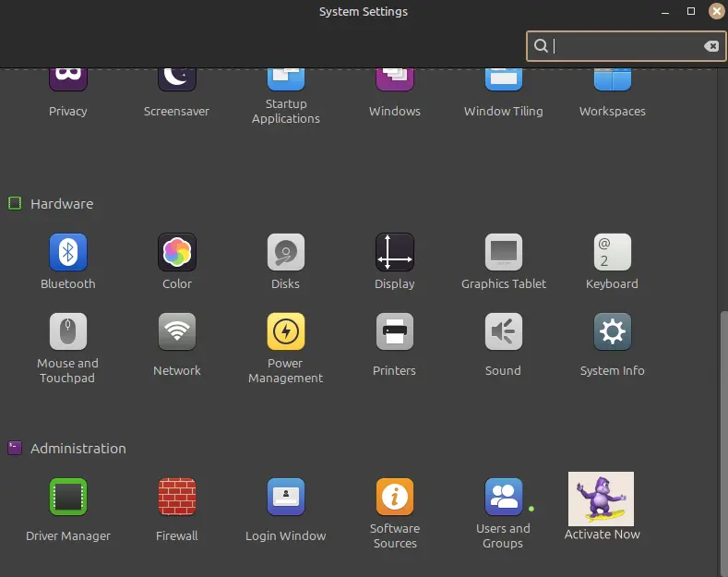The image size is (728, 577).
Task: Open Keyboard settings
Action: tap(612, 252)
